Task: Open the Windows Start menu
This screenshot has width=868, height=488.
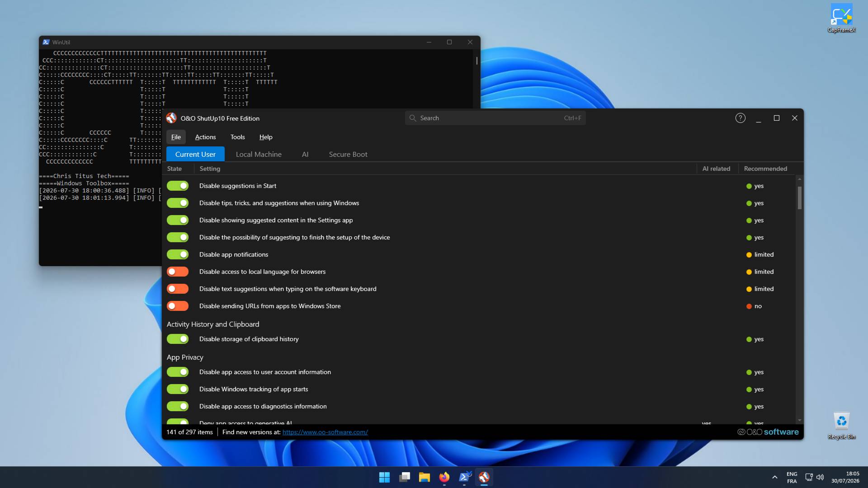Action: 384,477
